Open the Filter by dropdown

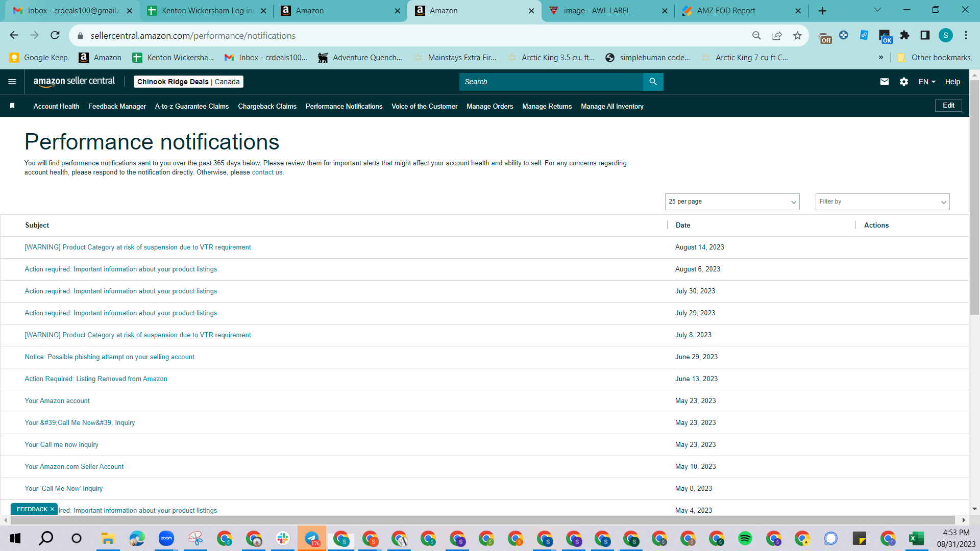pyautogui.click(x=883, y=202)
